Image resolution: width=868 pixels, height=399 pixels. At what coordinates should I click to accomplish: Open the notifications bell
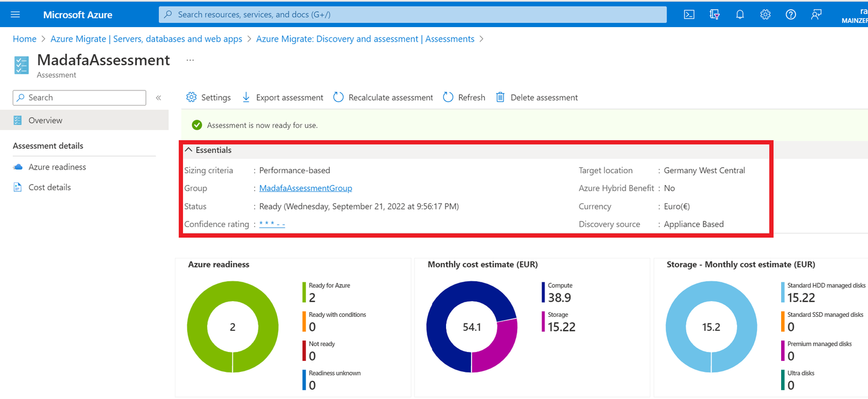(x=740, y=14)
